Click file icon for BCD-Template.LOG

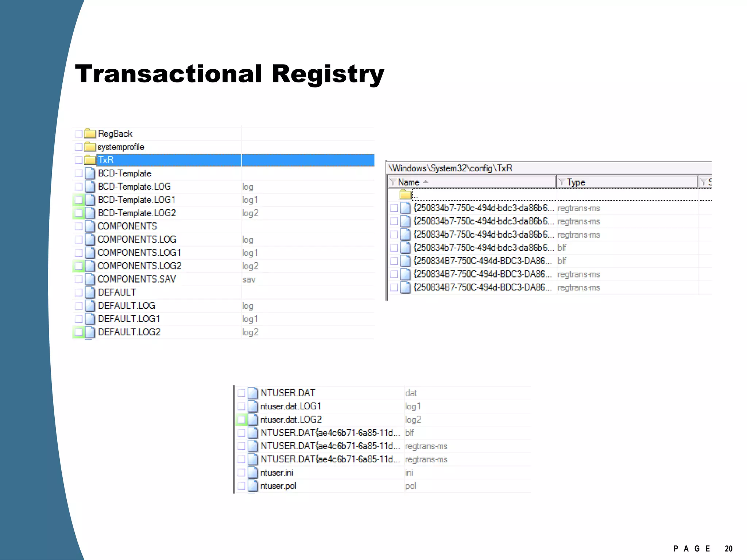pyautogui.click(x=90, y=187)
